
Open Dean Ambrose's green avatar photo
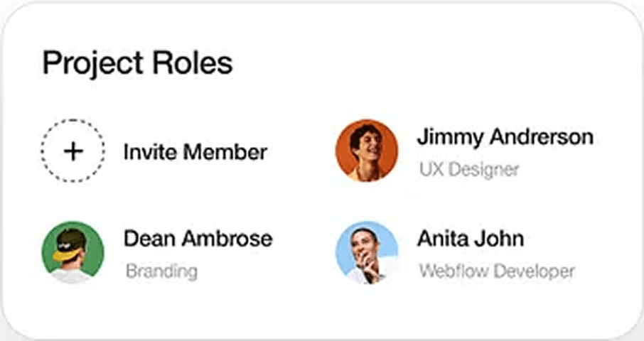(73, 252)
